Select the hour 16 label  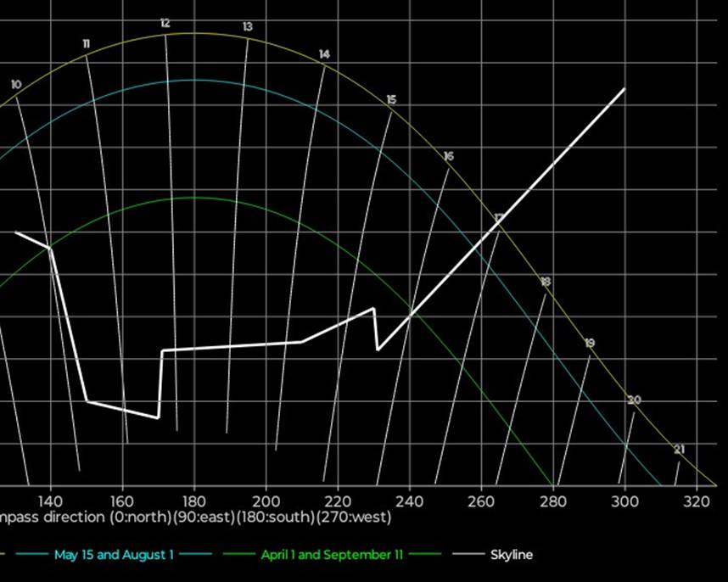pos(448,156)
